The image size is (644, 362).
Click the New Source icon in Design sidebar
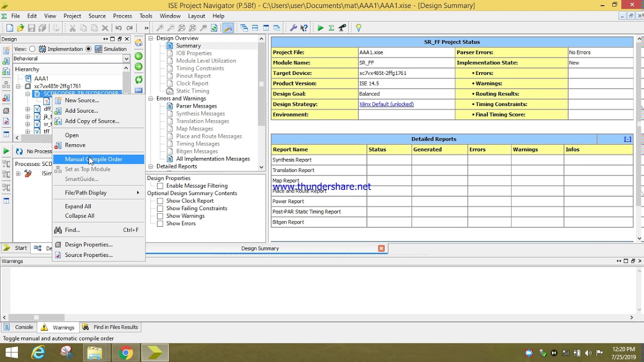(6, 50)
